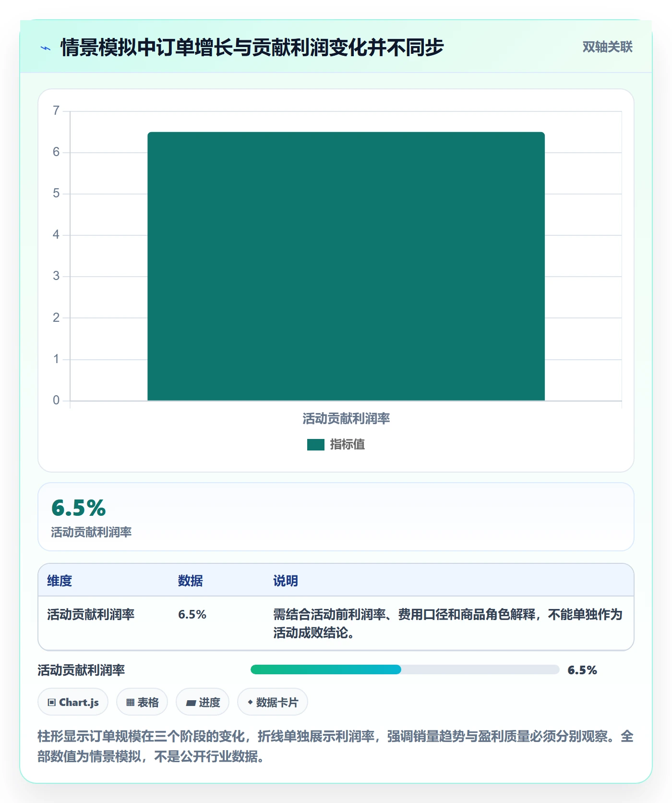The width and height of the screenshot is (672, 803).
Task: Click the 活动贡献利润率 progress bar
Action: pyautogui.click(x=405, y=669)
